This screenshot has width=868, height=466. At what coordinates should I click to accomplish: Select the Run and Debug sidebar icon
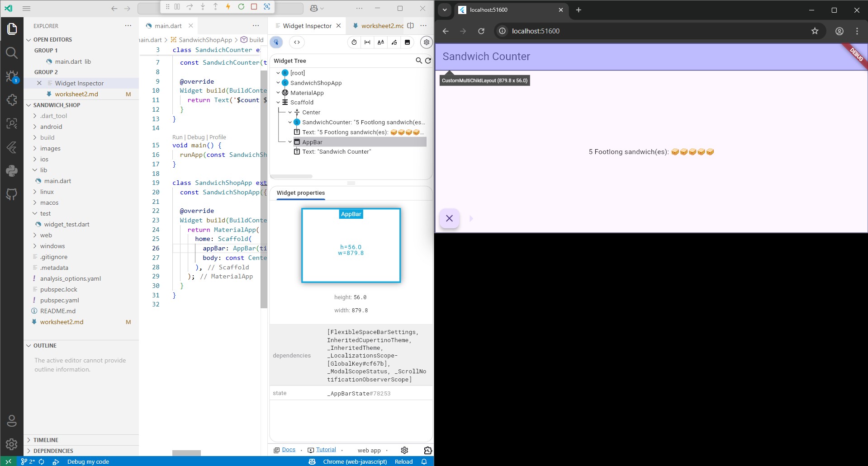click(12, 77)
